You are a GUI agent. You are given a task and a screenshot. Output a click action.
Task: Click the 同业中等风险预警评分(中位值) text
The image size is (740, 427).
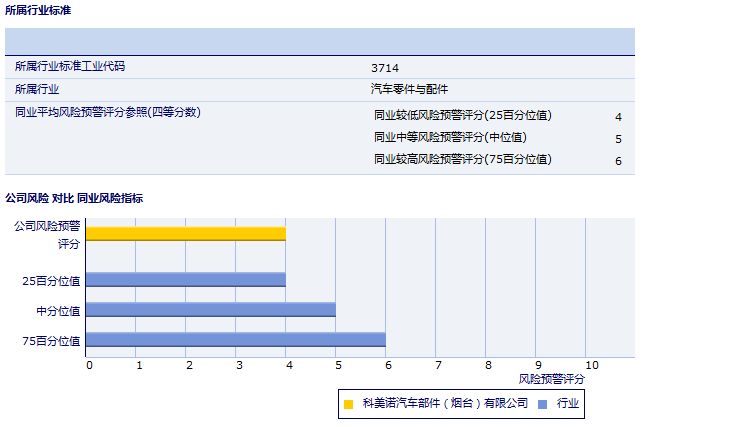(x=450, y=137)
